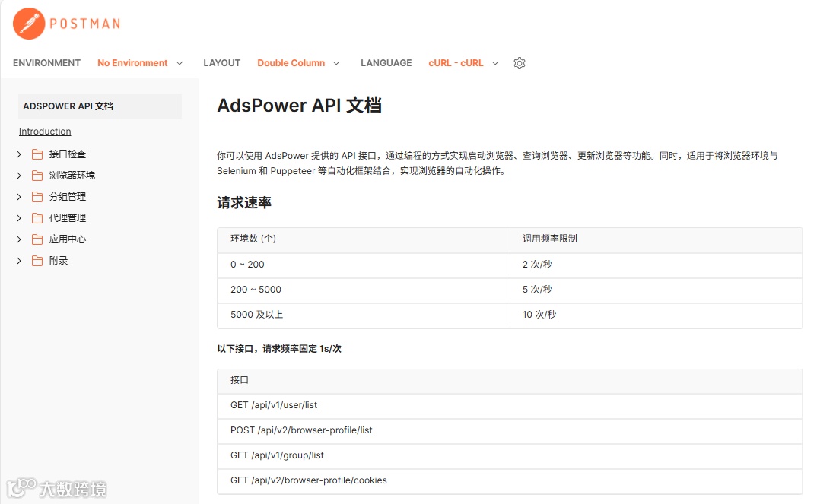Screen dimensions: 817x504
Task: Click the LANGUAGE label
Action: (386, 63)
